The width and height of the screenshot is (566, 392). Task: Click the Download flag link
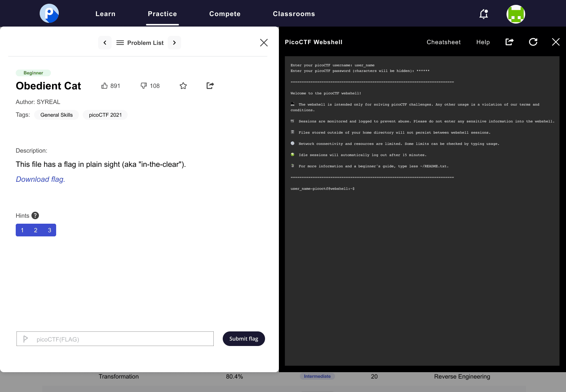40,179
